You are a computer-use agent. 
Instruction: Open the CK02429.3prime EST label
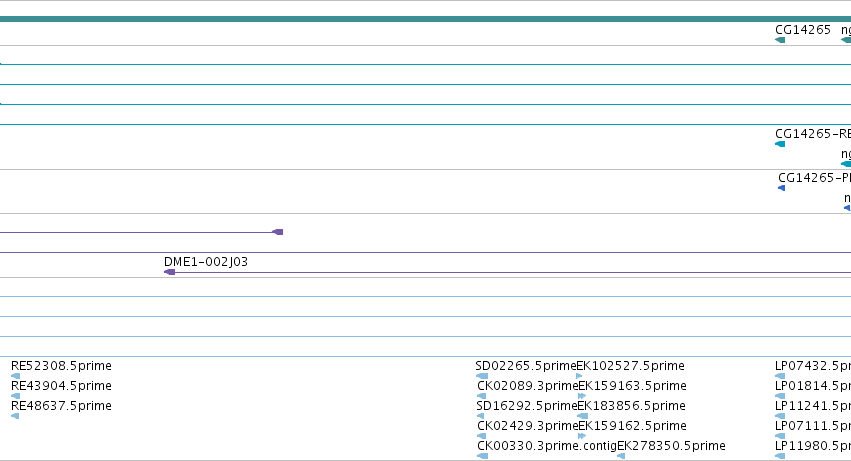pyautogui.click(x=528, y=426)
